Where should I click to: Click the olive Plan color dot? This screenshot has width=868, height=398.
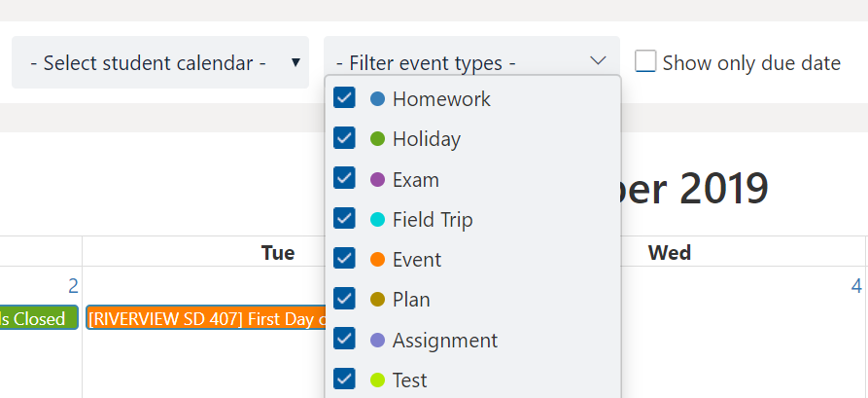point(377,300)
